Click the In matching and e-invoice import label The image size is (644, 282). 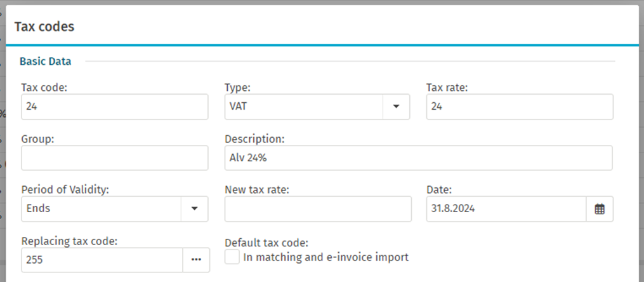pos(325,257)
